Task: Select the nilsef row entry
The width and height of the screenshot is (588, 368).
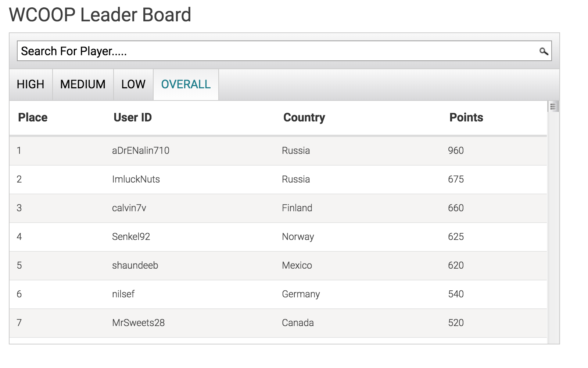Action: point(278,294)
